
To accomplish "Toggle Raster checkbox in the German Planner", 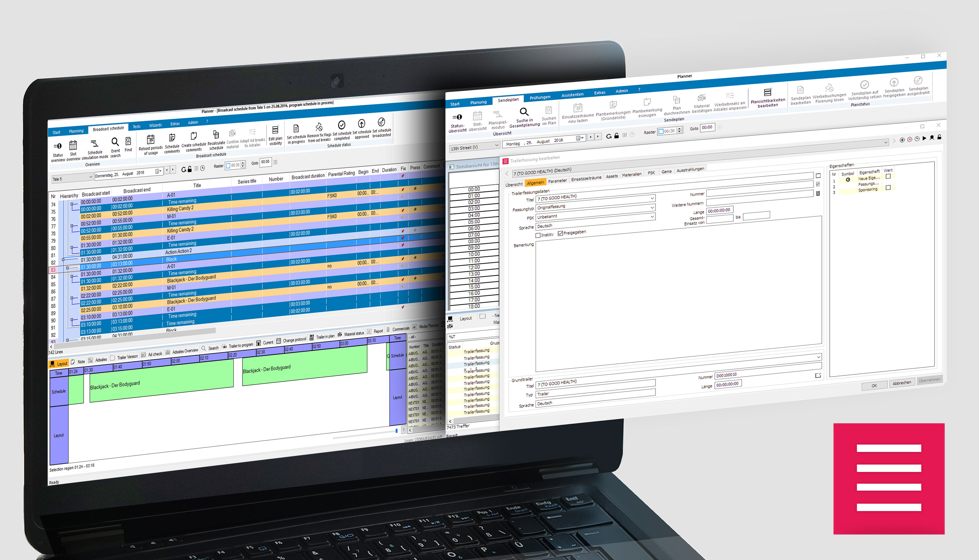I will coord(661,132).
